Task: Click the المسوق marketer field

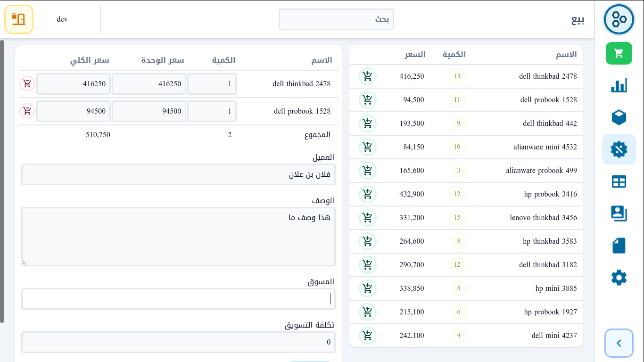Action: pyautogui.click(x=178, y=298)
